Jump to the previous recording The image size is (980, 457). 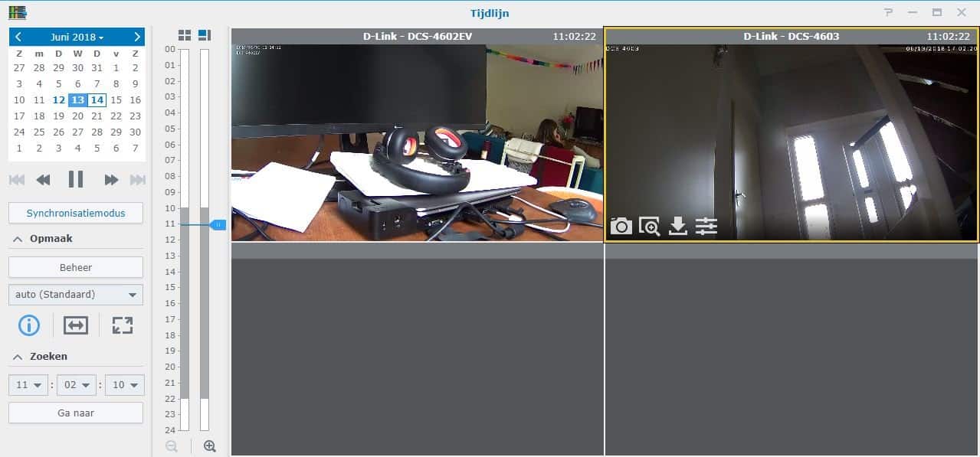pyautogui.click(x=17, y=180)
